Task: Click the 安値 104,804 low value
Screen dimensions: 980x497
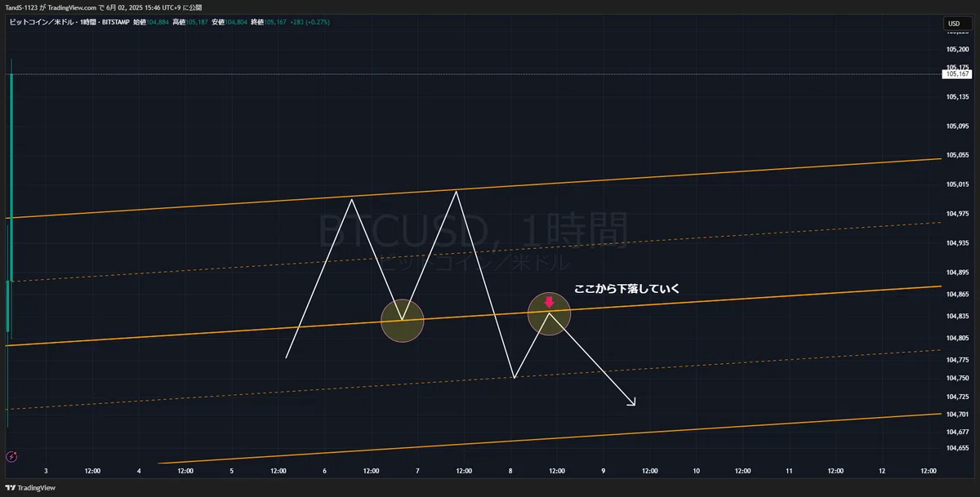Action: coord(230,21)
